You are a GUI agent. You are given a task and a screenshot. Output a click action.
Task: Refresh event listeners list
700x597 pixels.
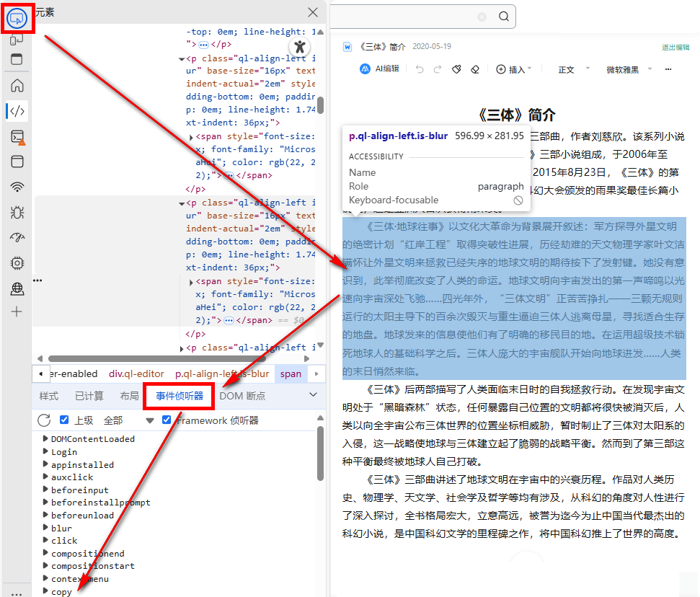coord(44,420)
